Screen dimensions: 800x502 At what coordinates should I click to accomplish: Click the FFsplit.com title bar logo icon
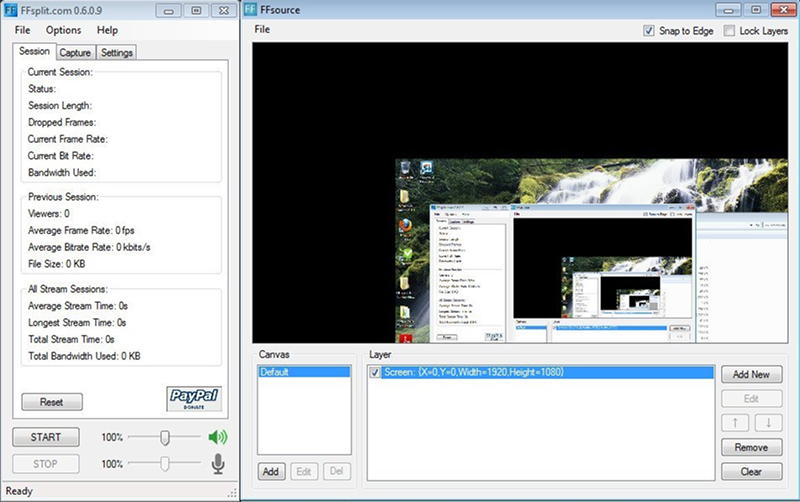pyautogui.click(x=10, y=10)
